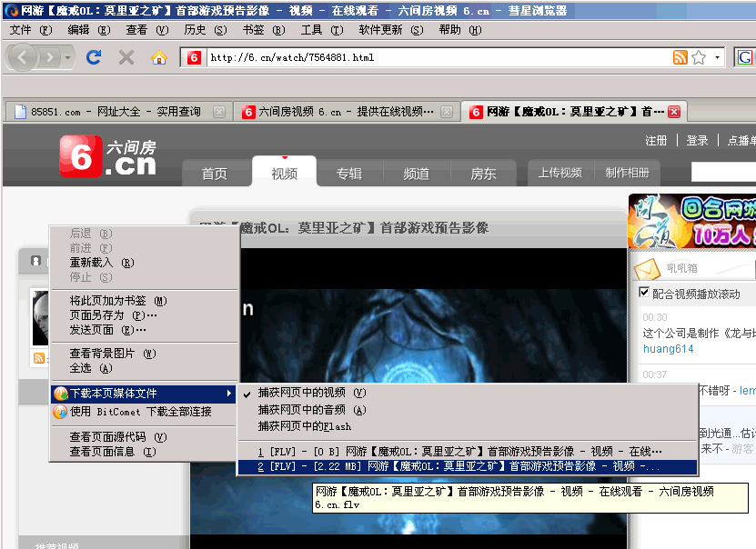This screenshot has width=756, height=549.
Task: Select the first FLV 0 B entry
Action: pos(468,451)
